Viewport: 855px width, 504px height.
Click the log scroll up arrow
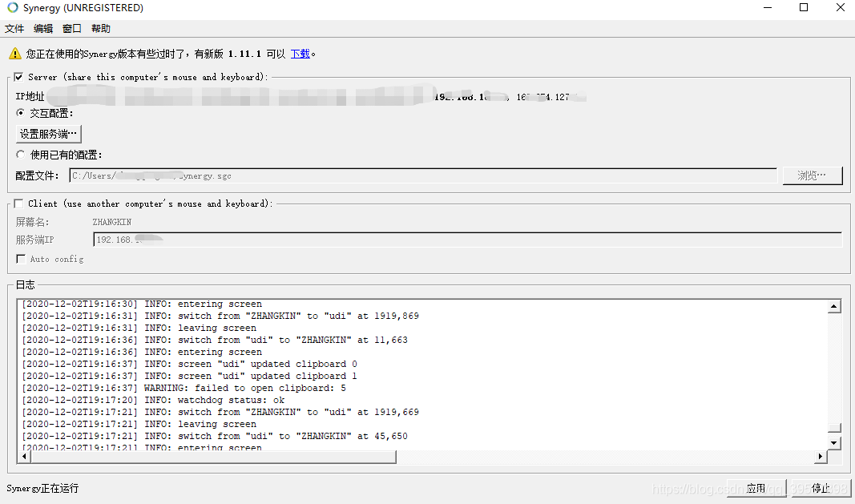coord(833,307)
